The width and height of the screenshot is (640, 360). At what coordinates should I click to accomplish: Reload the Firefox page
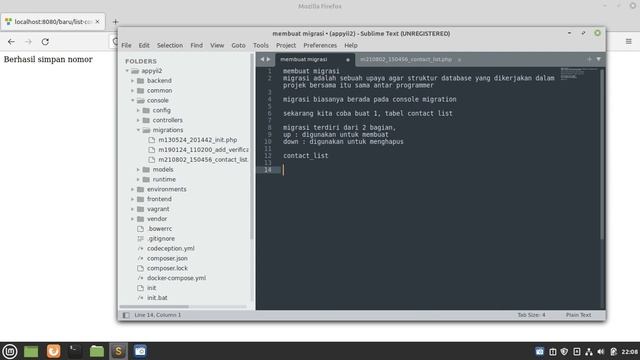45,42
